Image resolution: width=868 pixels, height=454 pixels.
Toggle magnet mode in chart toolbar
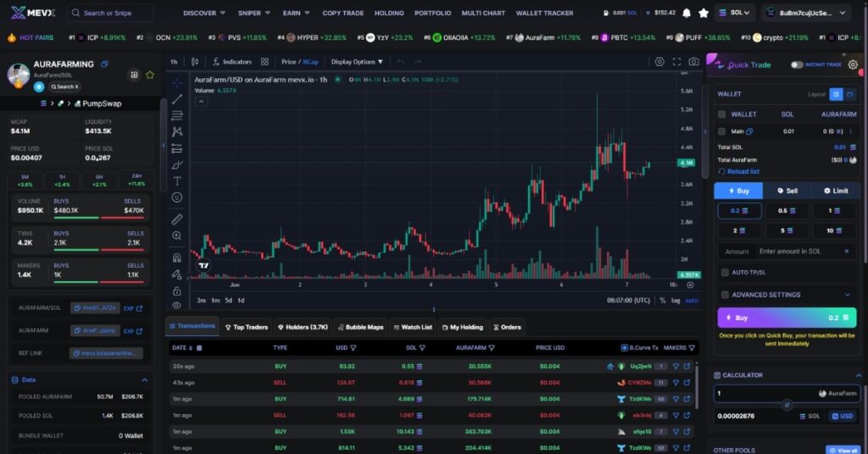(x=176, y=257)
